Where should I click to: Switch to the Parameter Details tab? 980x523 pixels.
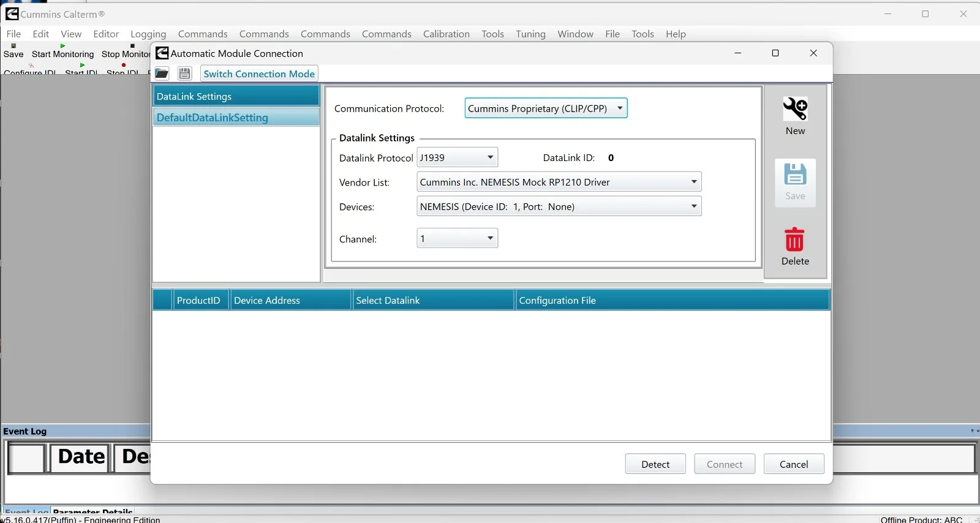coord(93,510)
